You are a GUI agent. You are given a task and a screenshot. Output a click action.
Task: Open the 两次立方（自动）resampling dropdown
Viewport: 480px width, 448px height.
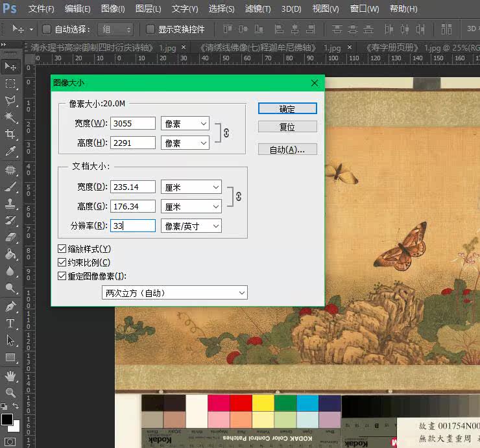(174, 293)
